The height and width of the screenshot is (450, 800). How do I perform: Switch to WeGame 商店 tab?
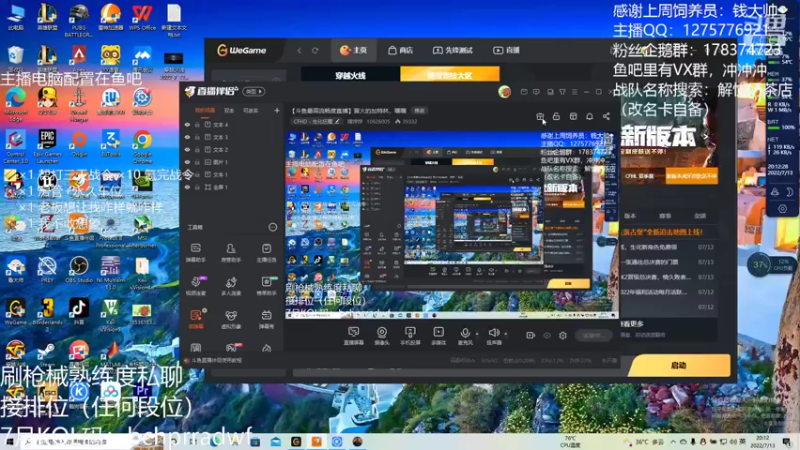[401, 50]
